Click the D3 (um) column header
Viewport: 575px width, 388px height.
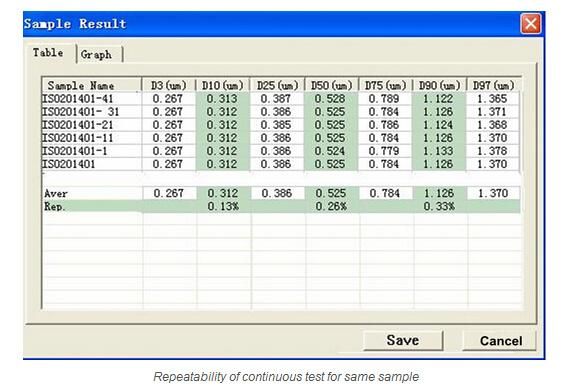168,85
